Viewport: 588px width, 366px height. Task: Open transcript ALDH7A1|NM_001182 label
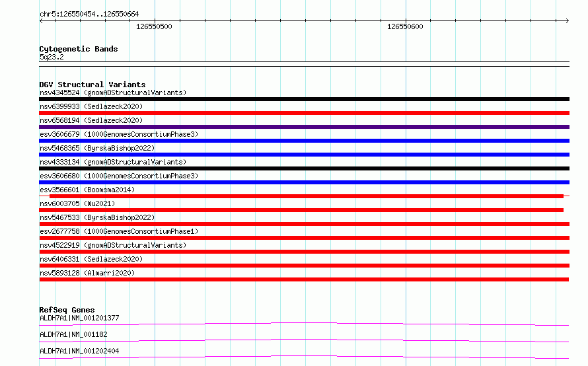pyautogui.click(x=73, y=334)
